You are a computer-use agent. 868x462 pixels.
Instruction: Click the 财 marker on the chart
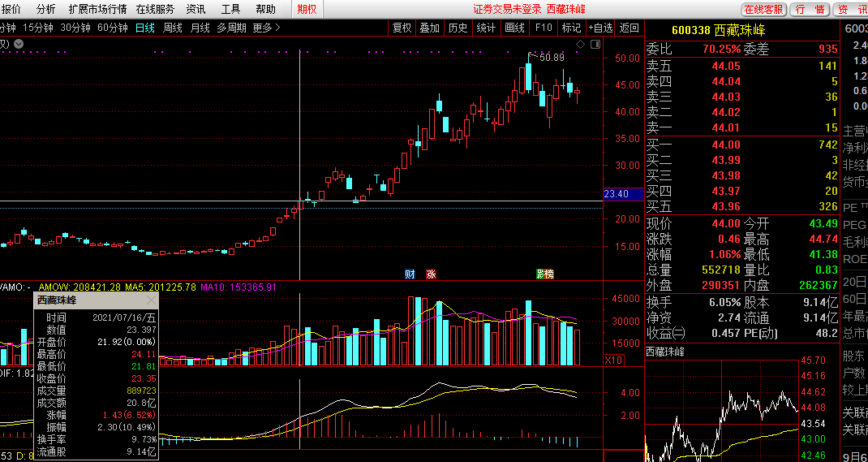pos(410,274)
